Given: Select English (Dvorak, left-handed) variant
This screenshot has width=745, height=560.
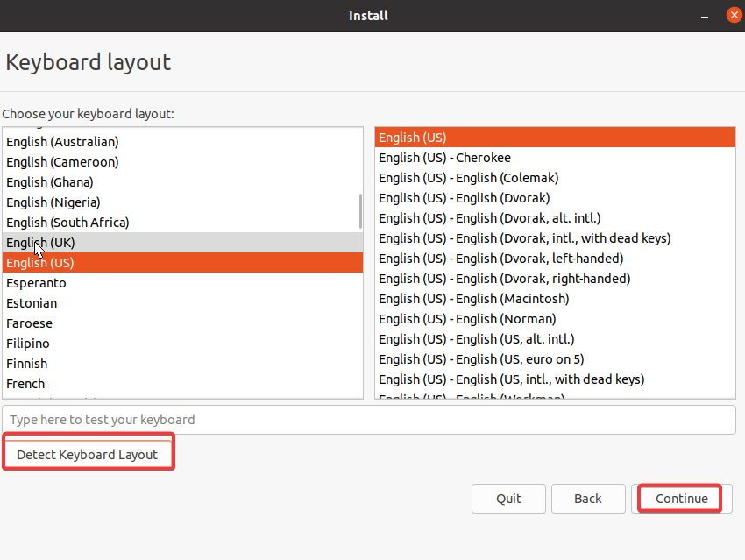Looking at the screenshot, I should click(555, 259).
